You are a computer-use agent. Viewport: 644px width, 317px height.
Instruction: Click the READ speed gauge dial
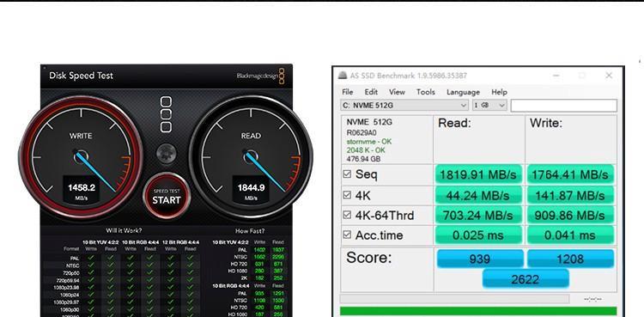click(251, 156)
